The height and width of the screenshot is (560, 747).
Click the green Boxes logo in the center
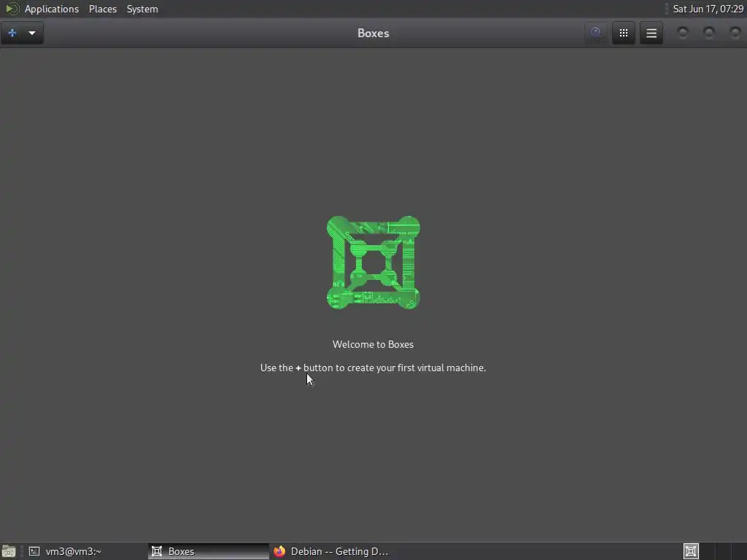373,262
